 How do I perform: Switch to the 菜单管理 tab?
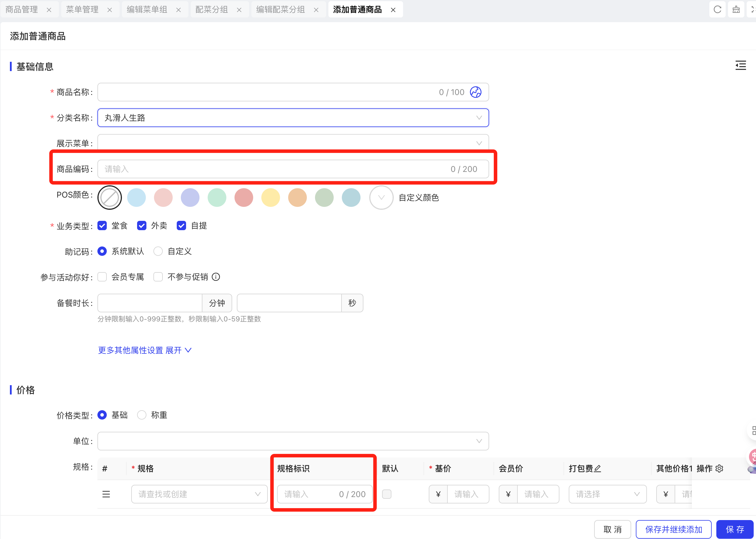point(82,9)
